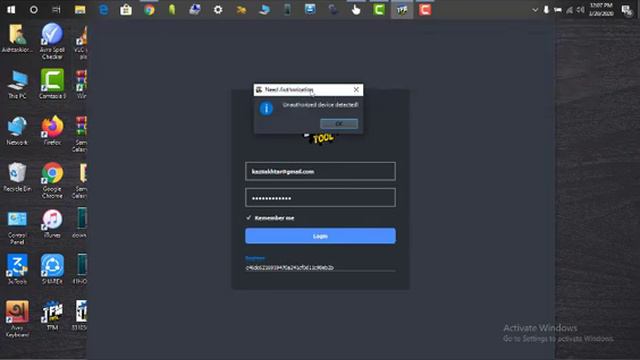Click the blue Login button

[x=320, y=236]
